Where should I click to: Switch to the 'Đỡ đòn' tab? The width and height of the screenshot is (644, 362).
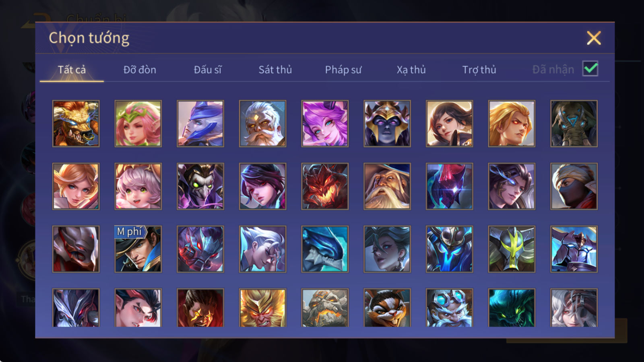point(140,70)
